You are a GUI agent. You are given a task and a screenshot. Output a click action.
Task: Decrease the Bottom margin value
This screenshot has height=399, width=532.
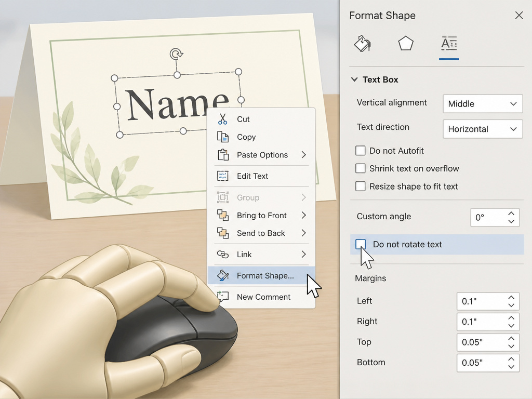click(511, 366)
